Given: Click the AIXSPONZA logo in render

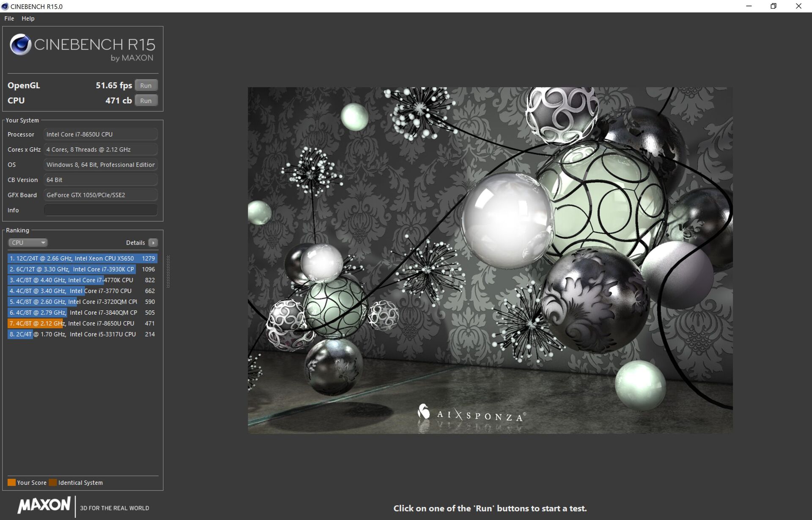Looking at the screenshot, I should click(472, 415).
